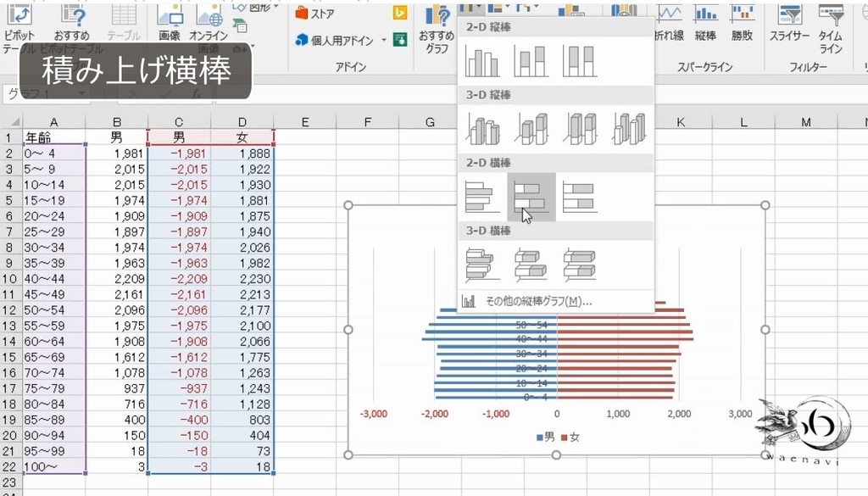Click cell with value -2,209
This screenshot has height=496, width=868.
click(179, 279)
